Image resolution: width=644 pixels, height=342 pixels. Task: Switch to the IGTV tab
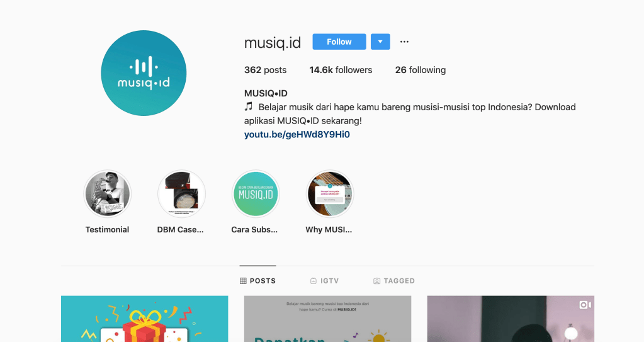[324, 281]
